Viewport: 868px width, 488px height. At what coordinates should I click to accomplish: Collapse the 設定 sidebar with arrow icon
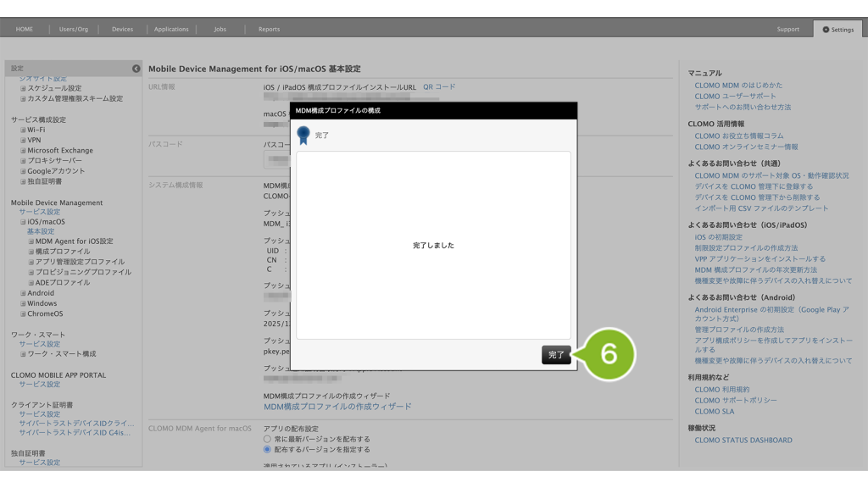pos(136,68)
